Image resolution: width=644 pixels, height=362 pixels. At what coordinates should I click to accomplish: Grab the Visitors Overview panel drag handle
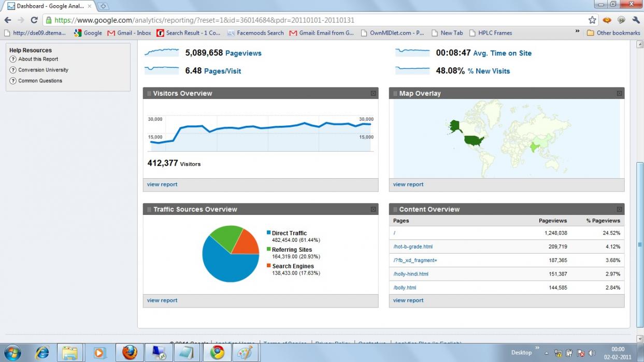pos(149,94)
